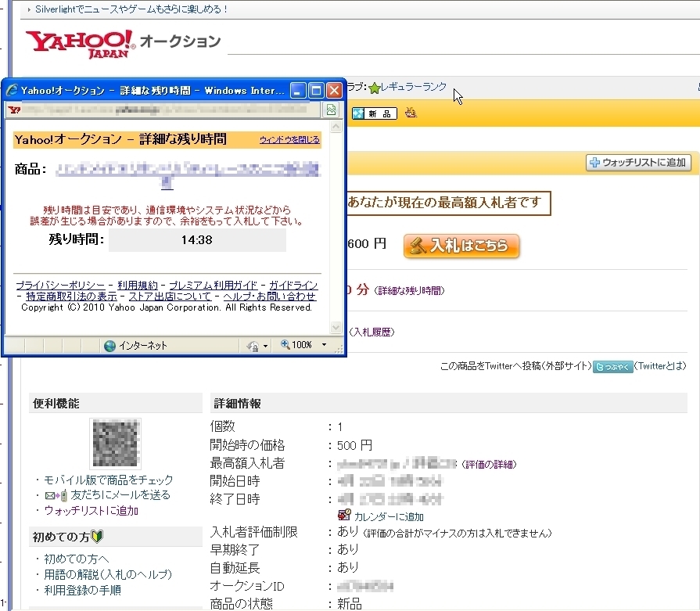The width and height of the screenshot is (700, 611).
Task: Click the ウィンドウを閉じる link in the popup
Action: click(x=289, y=140)
